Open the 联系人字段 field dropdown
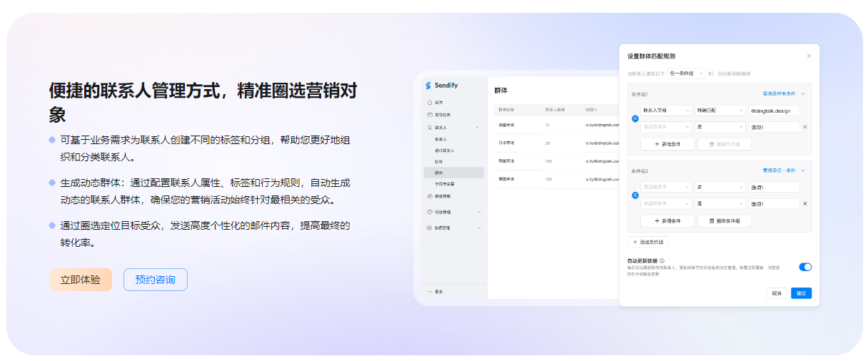 (x=666, y=111)
